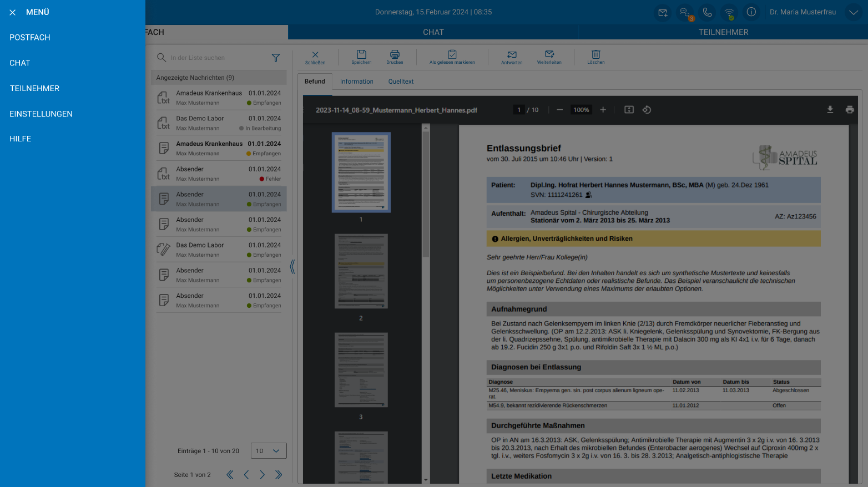The width and height of the screenshot is (868, 487).
Task: Check the connection status wifi icon
Action: click(729, 12)
